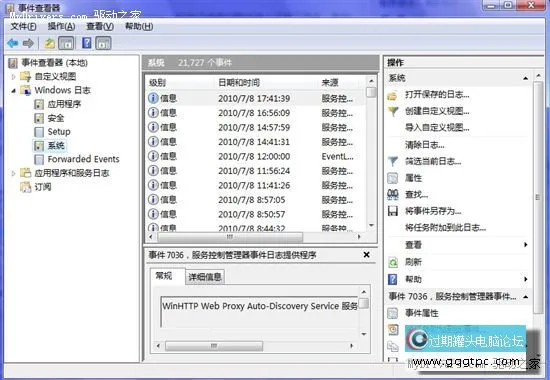The width and height of the screenshot is (550, 380).
Task: Open the 帮助(H) menu
Action: (139, 26)
